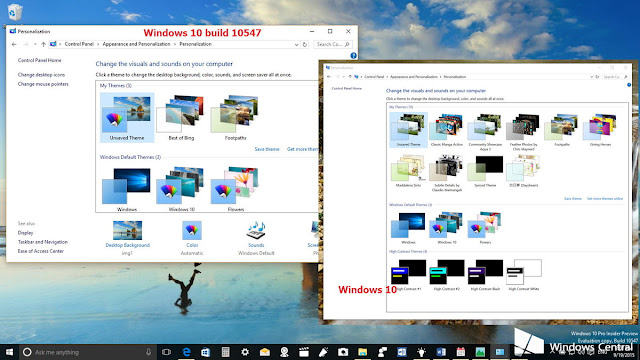Screen dimensions: 640x360
Task: Apply Windows 10 theme in right window
Action: (x=447, y=228)
